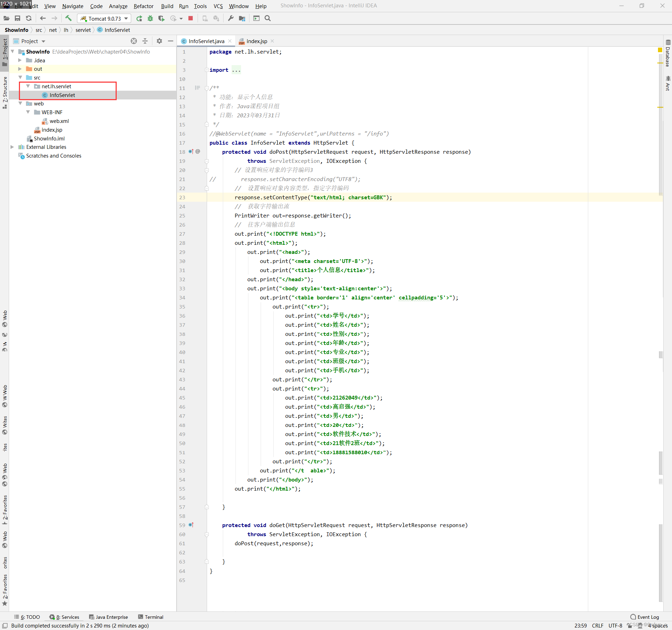Expand folded import statements on line 3
Image resolution: width=672 pixels, height=630 pixels.
[x=207, y=70]
